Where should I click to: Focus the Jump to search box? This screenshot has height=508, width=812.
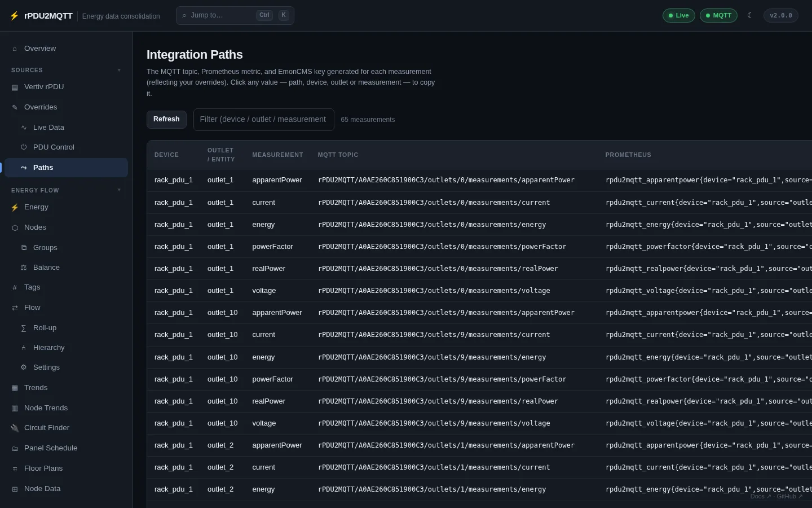235,15
